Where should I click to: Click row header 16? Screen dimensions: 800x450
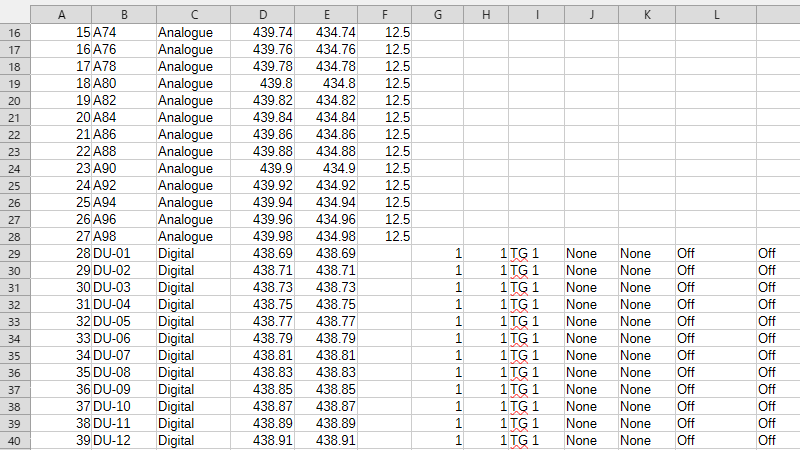pos(15,32)
